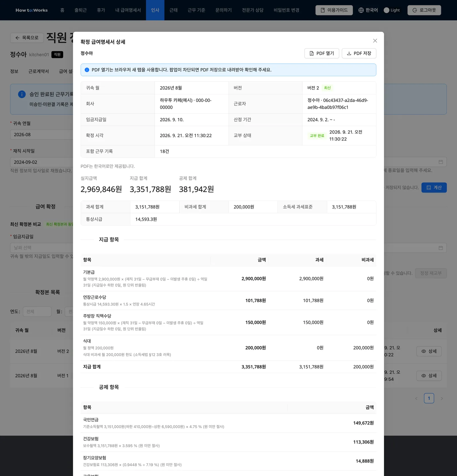This screenshot has height=476, width=457.
Task: Click the blue info icon in PDF notice
Action: [x=87, y=70]
